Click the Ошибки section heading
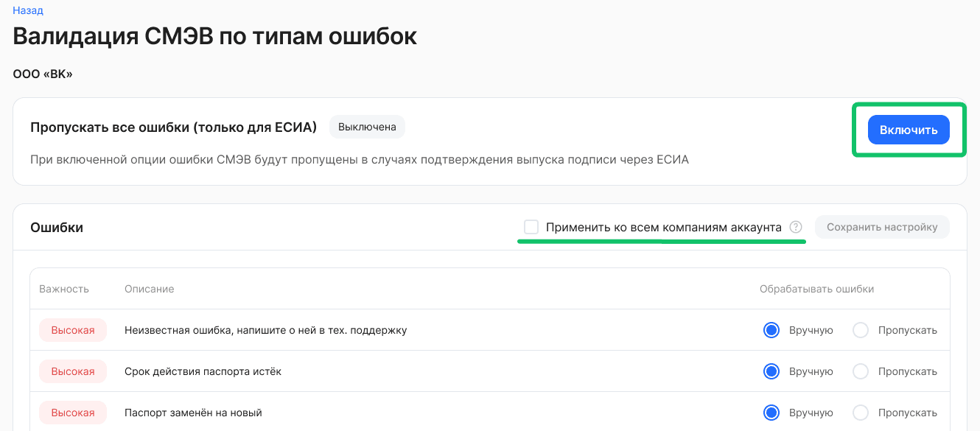Image resolution: width=980 pixels, height=431 pixels. [57, 228]
